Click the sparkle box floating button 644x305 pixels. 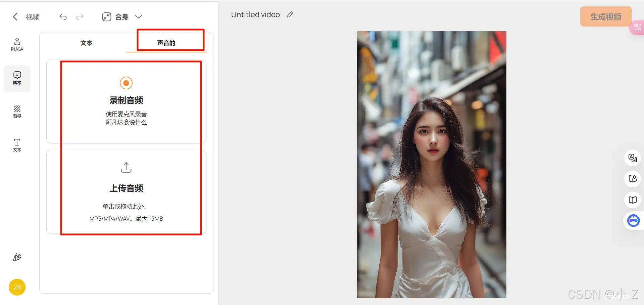(x=633, y=179)
